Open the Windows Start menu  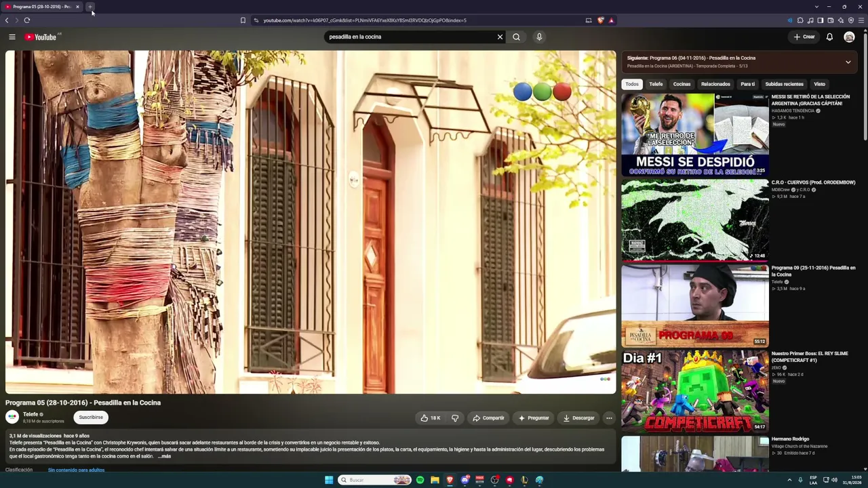click(329, 480)
